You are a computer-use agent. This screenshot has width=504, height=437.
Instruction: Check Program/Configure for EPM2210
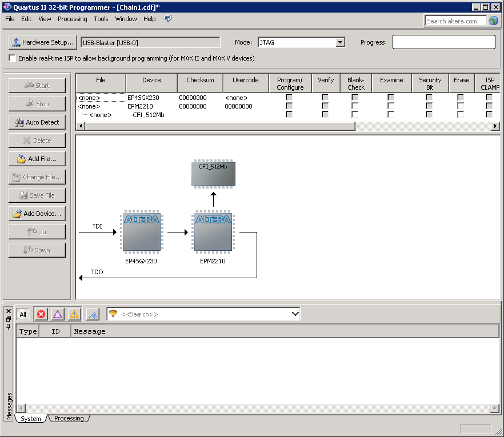click(x=289, y=106)
